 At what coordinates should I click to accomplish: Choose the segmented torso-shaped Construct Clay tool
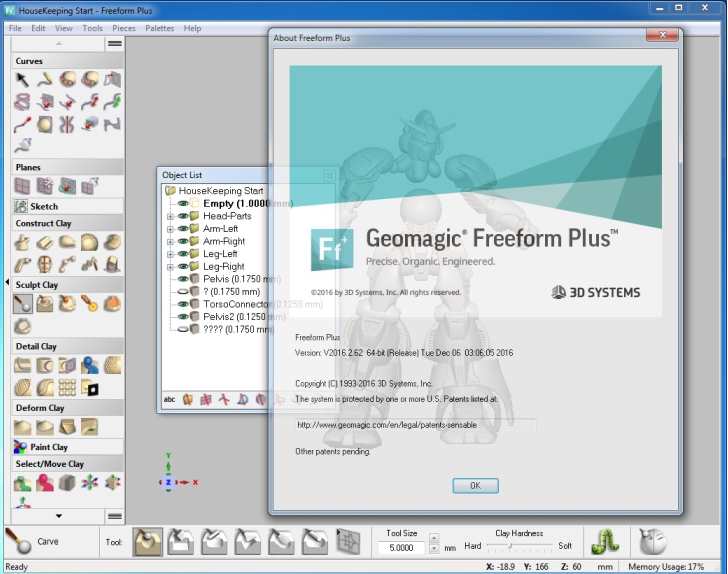pyautogui.click(x=45, y=265)
